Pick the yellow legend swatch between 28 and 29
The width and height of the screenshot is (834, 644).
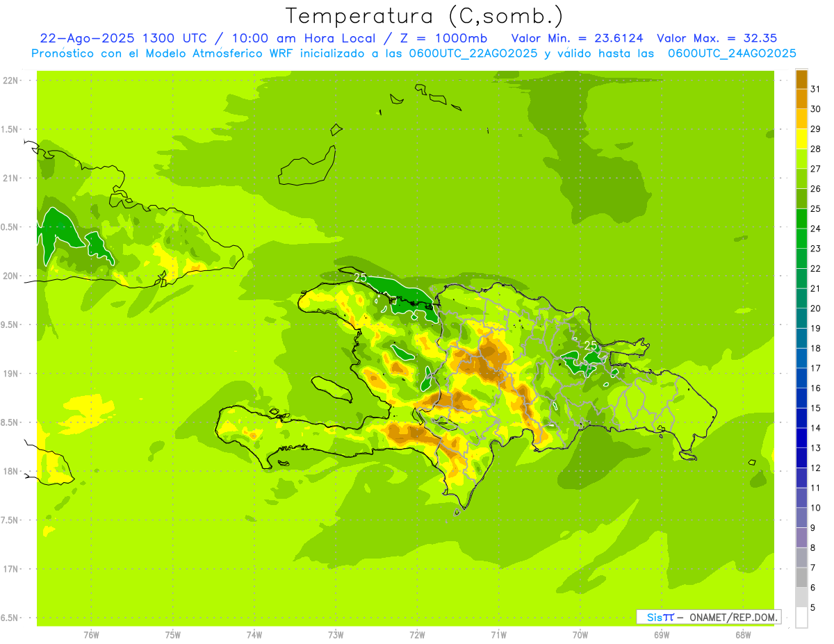click(801, 139)
